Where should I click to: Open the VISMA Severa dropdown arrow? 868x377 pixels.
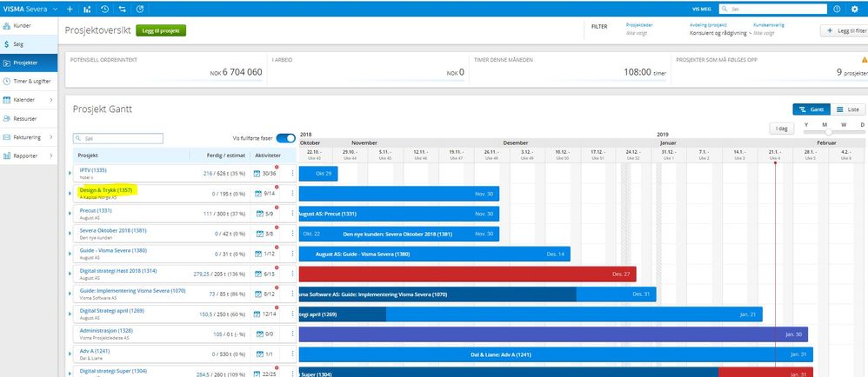pos(56,10)
